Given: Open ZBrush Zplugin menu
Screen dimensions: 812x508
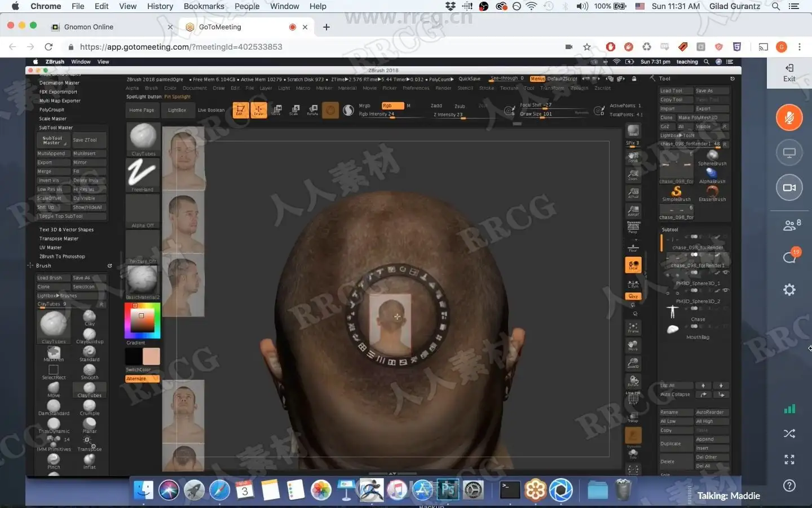Looking at the screenshot, I should [x=579, y=88].
